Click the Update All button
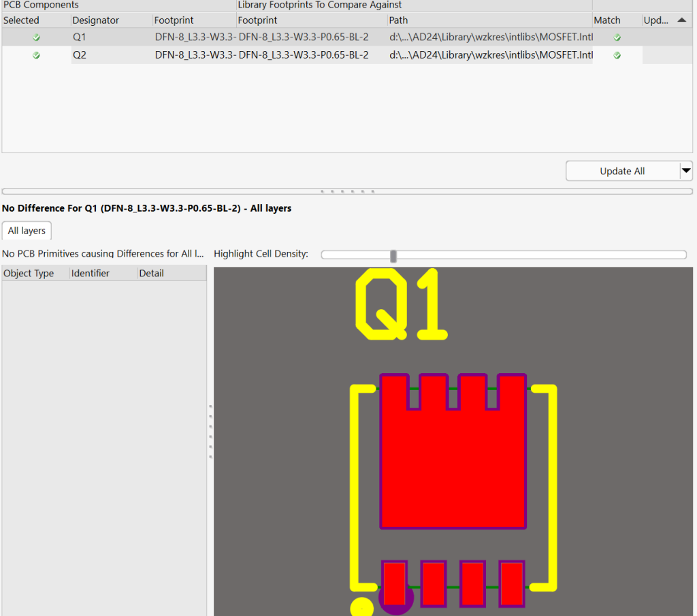Viewport: 697px width, 616px height. pos(622,171)
